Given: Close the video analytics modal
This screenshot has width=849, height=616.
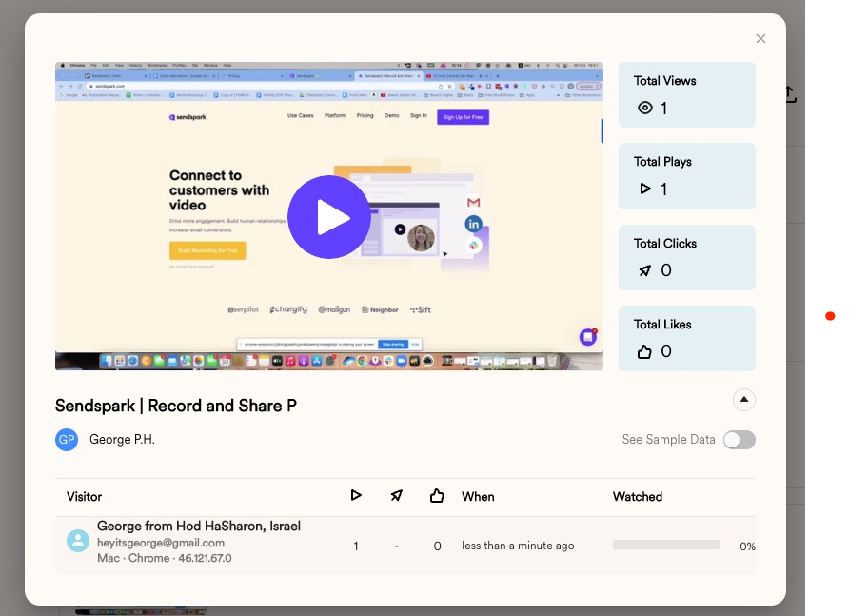Looking at the screenshot, I should (760, 38).
